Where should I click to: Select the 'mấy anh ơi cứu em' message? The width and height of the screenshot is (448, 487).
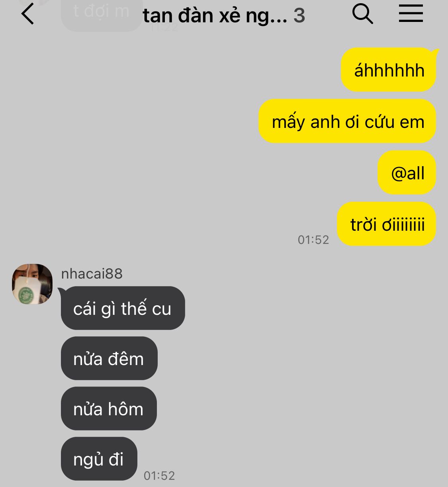pos(348,121)
